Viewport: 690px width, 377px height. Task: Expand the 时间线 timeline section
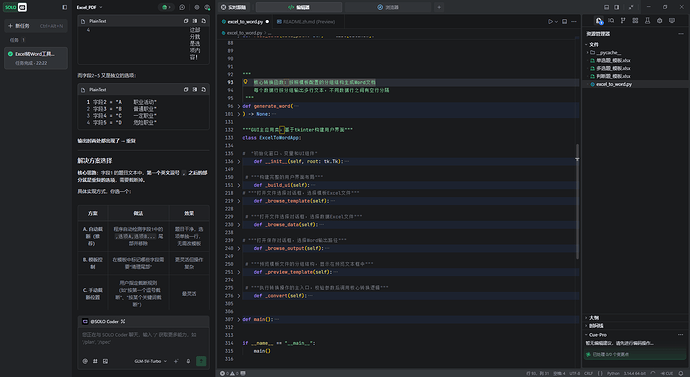(x=634, y=326)
